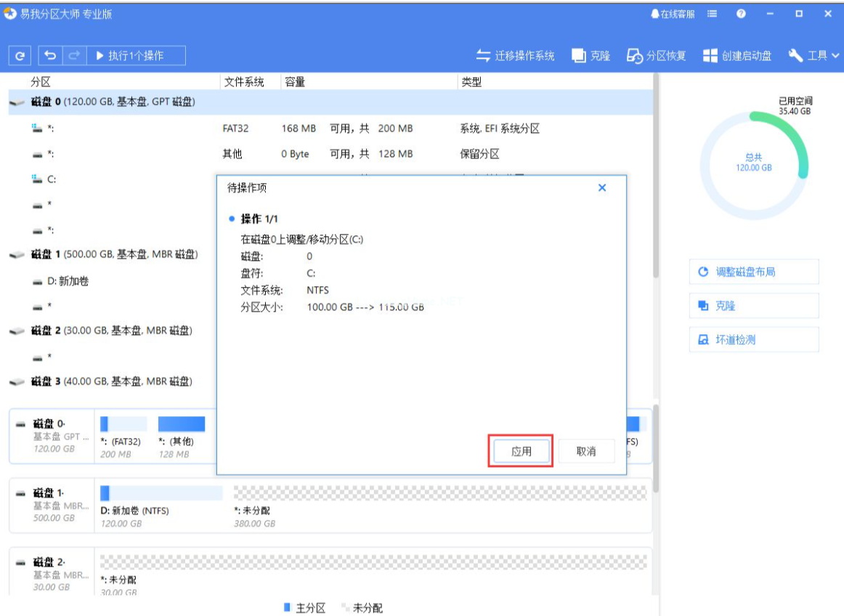The image size is (844, 616).
Task: Open 分区恢复 partition recovery
Action: pyautogui.click(x=657, y=56)
